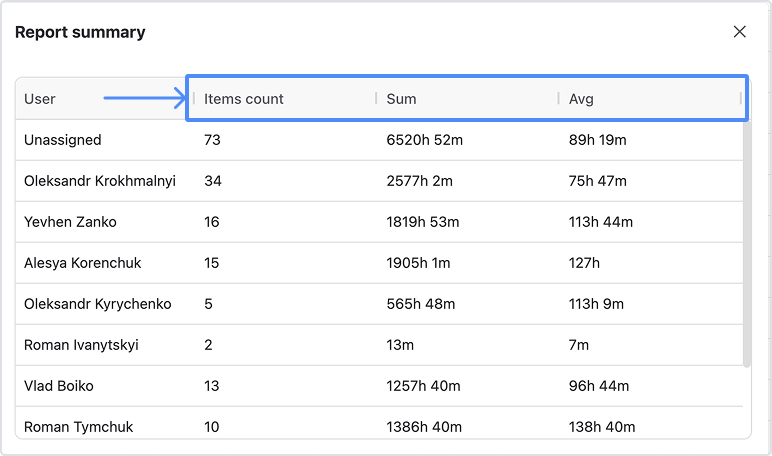
Task: Click the 2577h 2m sum cell
Action: point(419,181)
